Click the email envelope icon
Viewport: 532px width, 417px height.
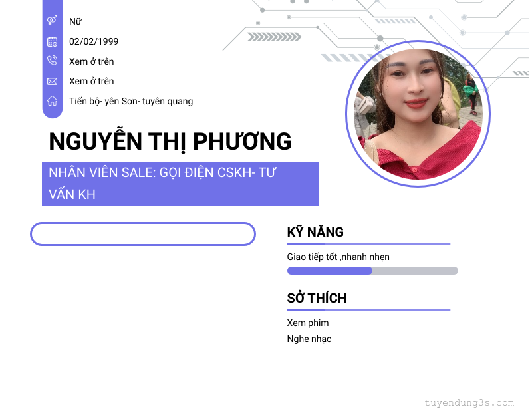[53, 81]
